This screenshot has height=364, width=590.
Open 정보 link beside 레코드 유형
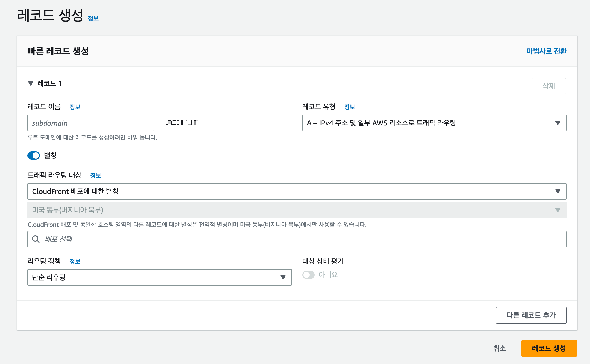click(x=349, y=107)
